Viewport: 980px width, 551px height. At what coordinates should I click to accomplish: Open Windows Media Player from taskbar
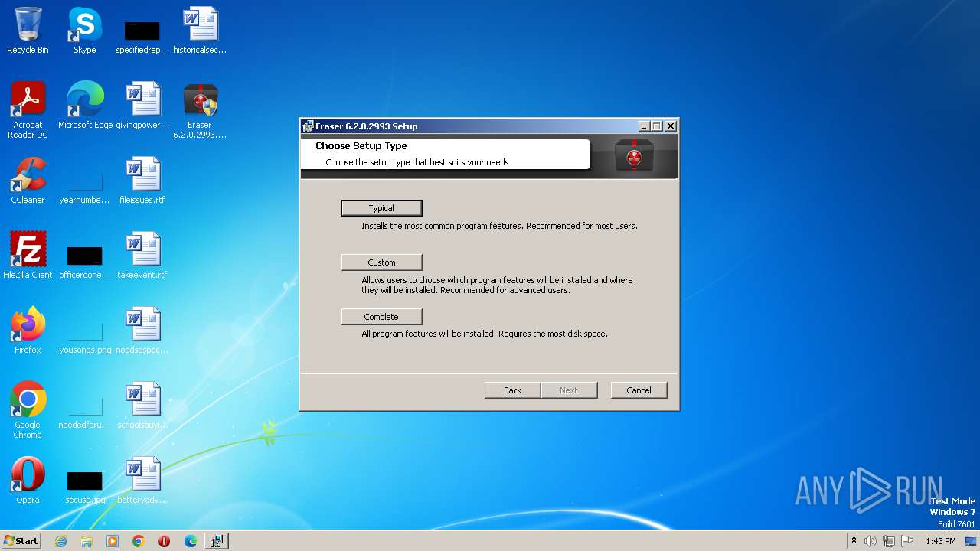click(113, 541)
